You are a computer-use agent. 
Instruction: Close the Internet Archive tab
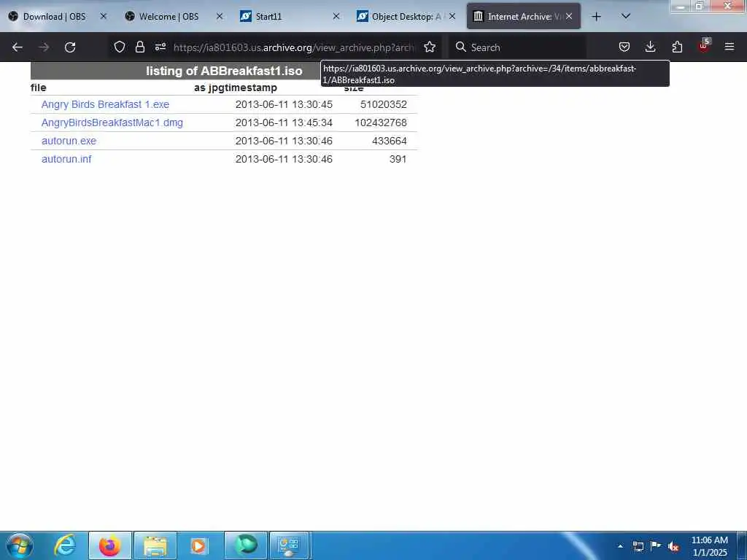click(569, 16)
